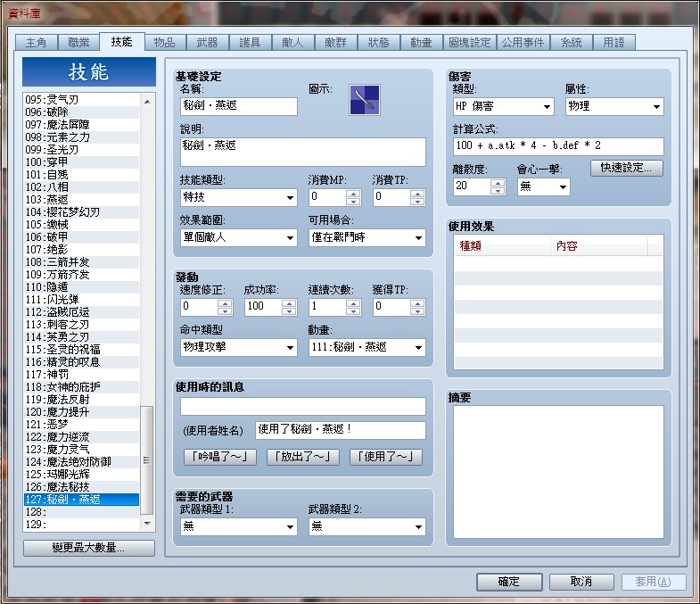700x604 pixels.
Task: Switch to the 職業 tab
Action: coord(78,43)
